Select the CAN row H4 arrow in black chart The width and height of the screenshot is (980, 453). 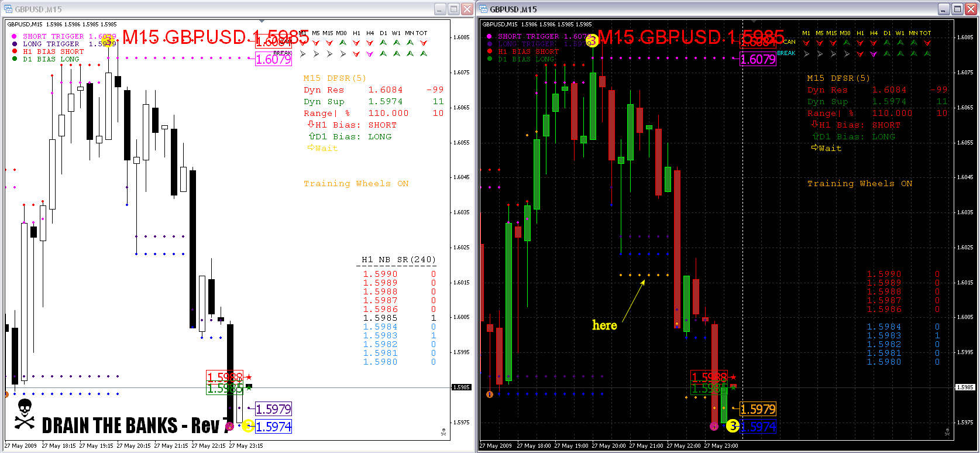click(874, 43)
